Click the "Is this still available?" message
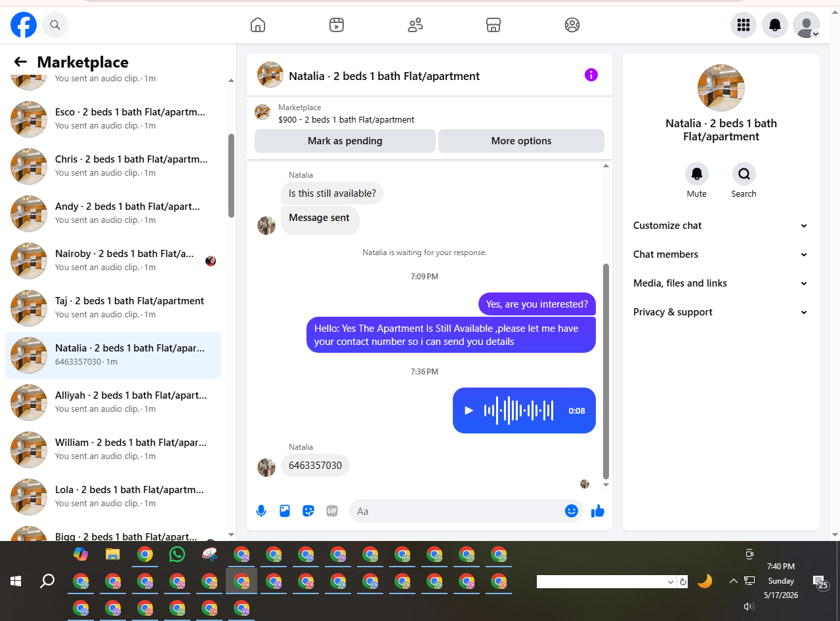This screenshot has width=840, height=621. tap(333, 193)
